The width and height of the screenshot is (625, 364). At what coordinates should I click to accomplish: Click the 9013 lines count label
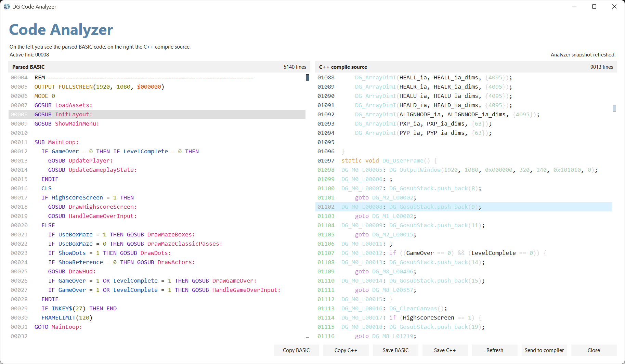click(x=601, y=67)
